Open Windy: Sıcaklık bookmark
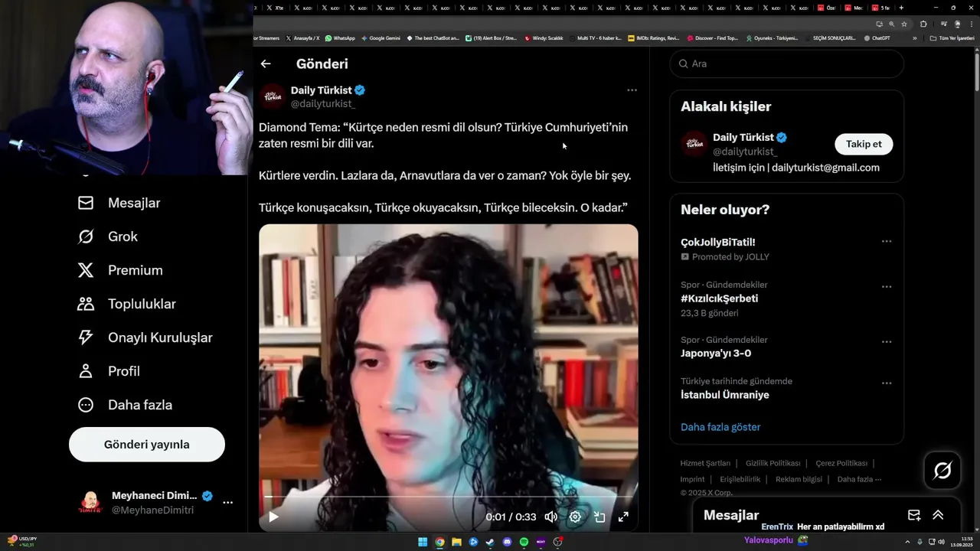The image size is (980, 551). [544, 37]
